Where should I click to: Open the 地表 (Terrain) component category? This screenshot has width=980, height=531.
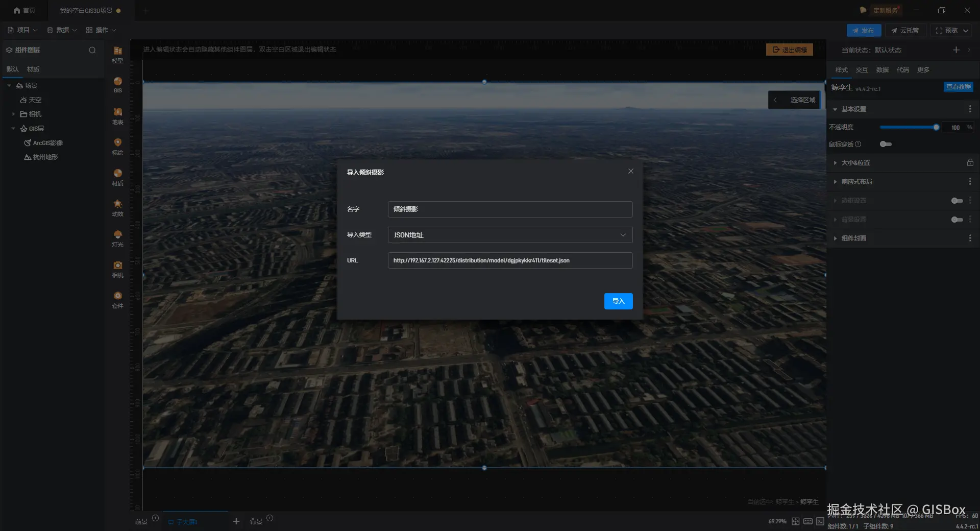click(x=117, y=116)
